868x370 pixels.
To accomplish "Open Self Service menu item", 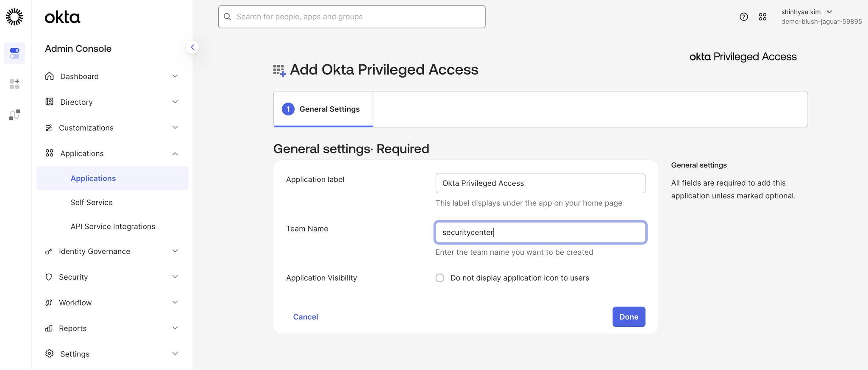I will 92,203.
